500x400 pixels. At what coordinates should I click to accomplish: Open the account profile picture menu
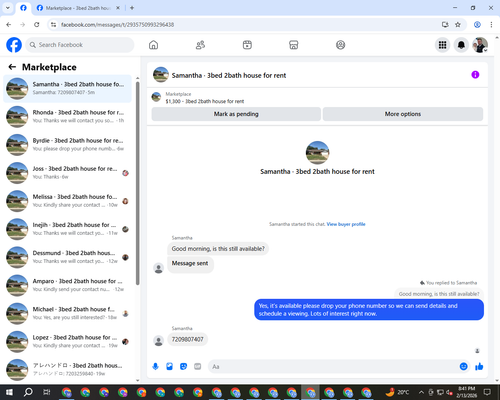pos(480,45)
